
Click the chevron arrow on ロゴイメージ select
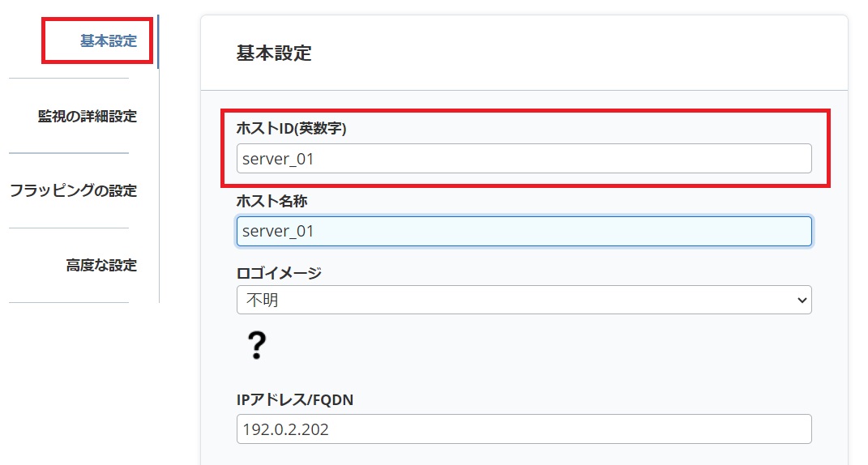pos(802,300)
